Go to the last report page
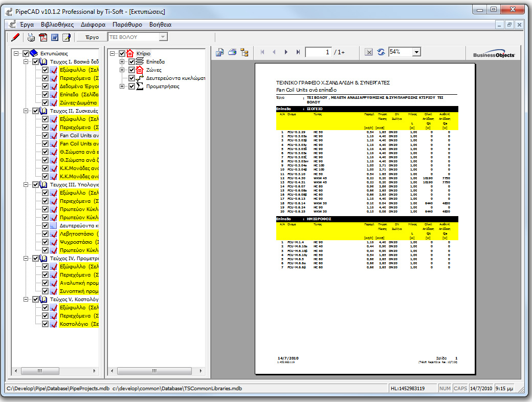The height and width of the screenshot is (402, 532). pyautogui.click(x=297, y=52)
